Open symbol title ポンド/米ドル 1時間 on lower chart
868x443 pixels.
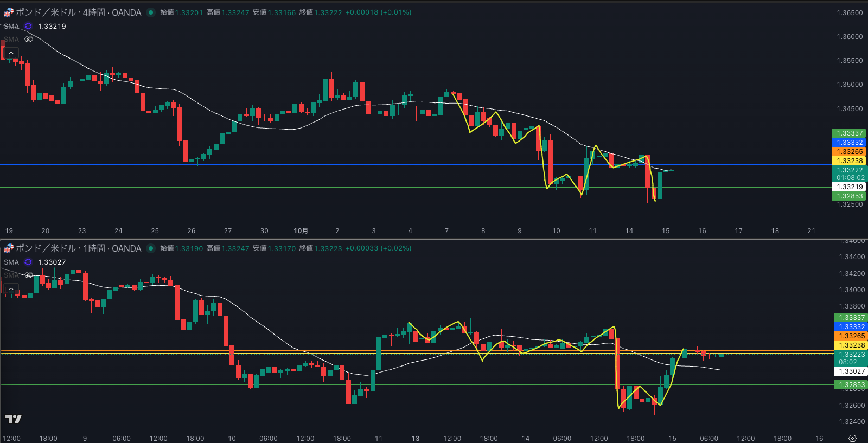(x=79, y=248)
